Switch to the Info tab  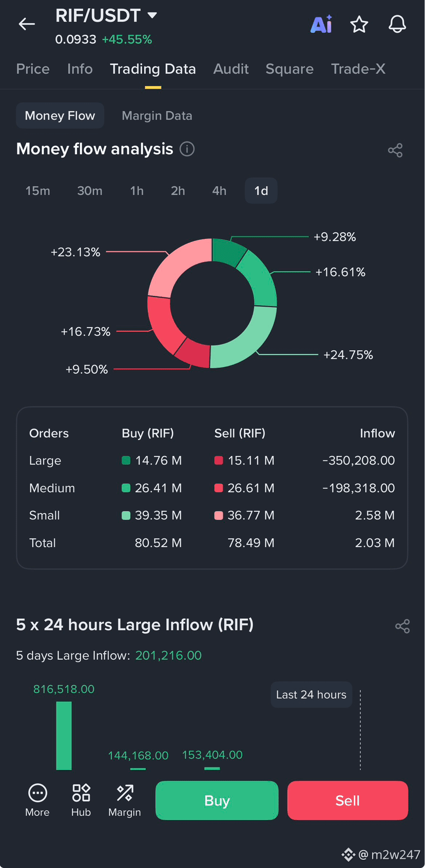pyautogui.click(x=80, y=69)
